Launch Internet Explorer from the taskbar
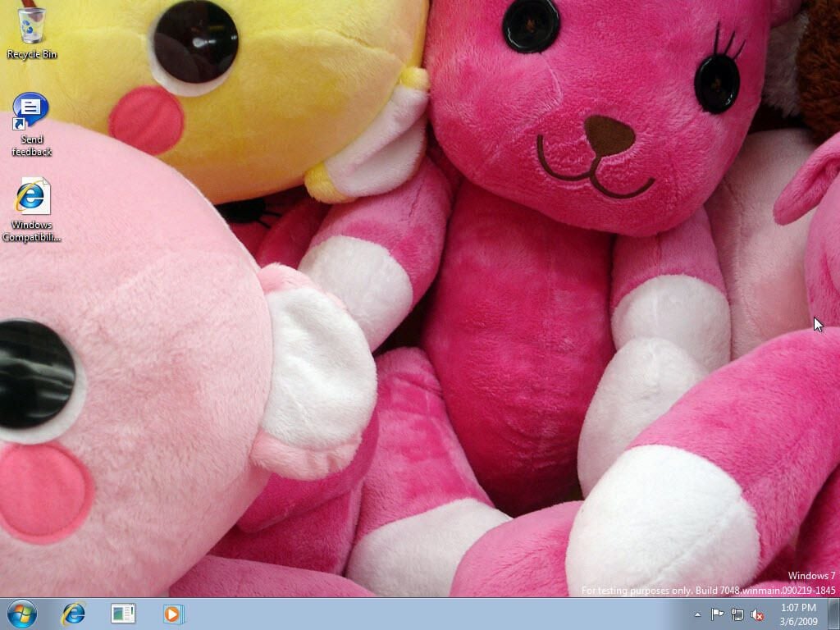 pos(73,614)
